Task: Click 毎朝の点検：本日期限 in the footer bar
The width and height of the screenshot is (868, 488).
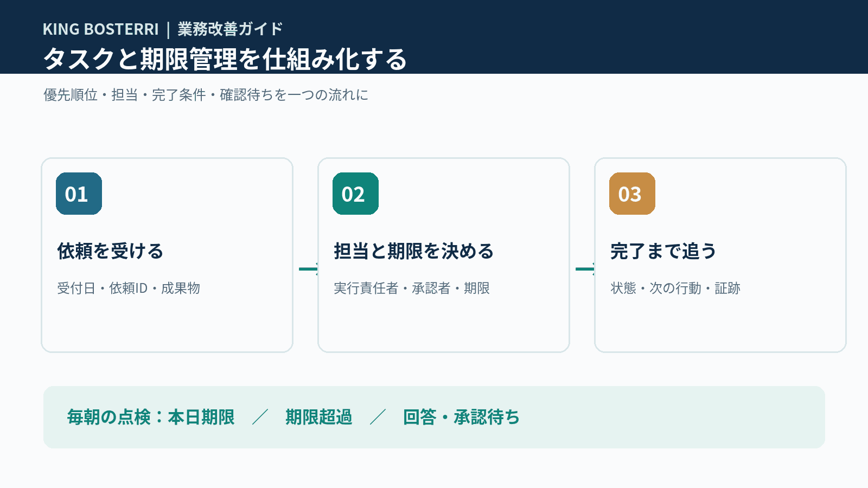Action: (151, 417)
